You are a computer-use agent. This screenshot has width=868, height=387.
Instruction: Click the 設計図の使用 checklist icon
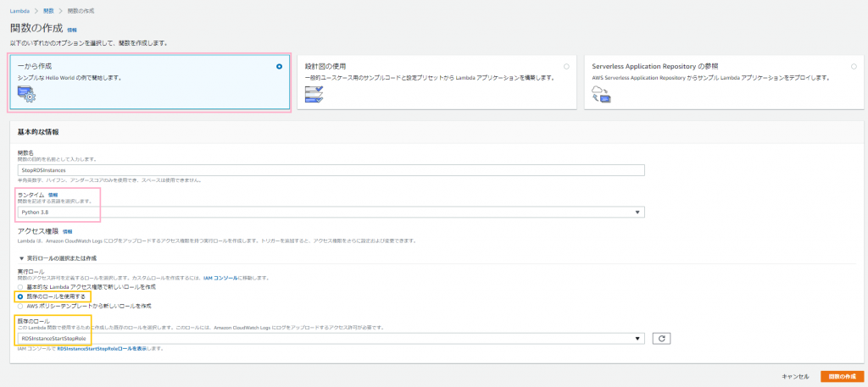tap(314, 94)
